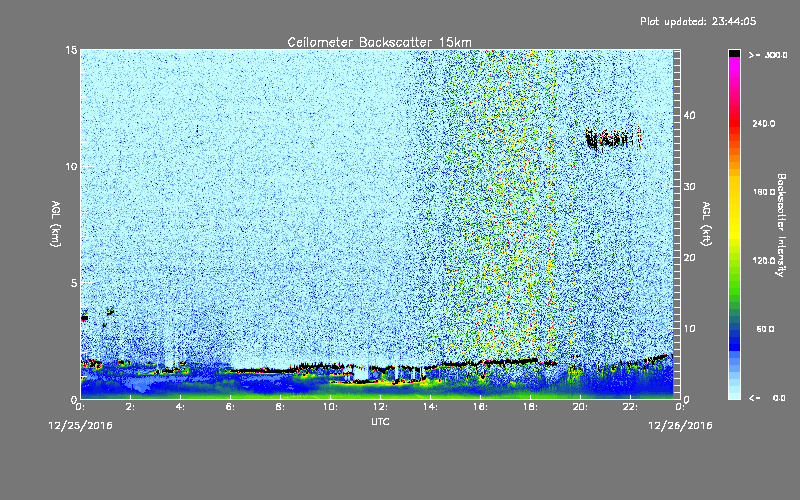Screen dimensions: 800x500
Task: Select the "AGL (kft)" right axis label
Action: click(x=706, y=224)
